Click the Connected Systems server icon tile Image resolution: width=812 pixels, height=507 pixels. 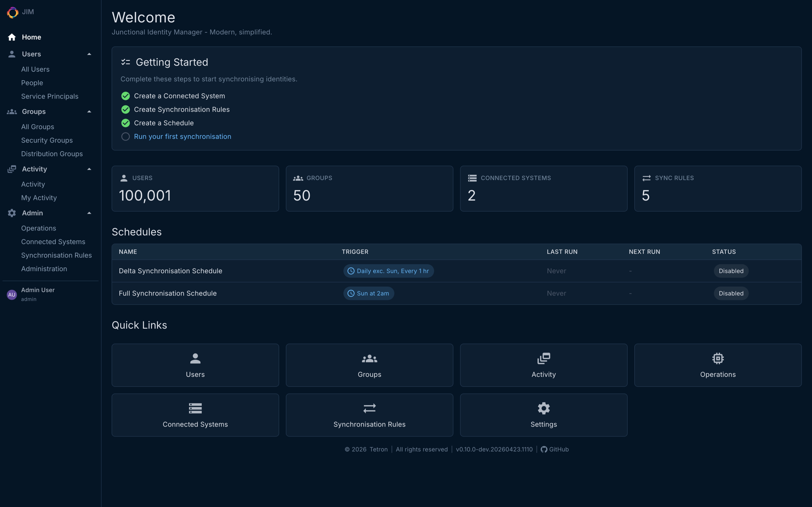click(x=195, y=408)
